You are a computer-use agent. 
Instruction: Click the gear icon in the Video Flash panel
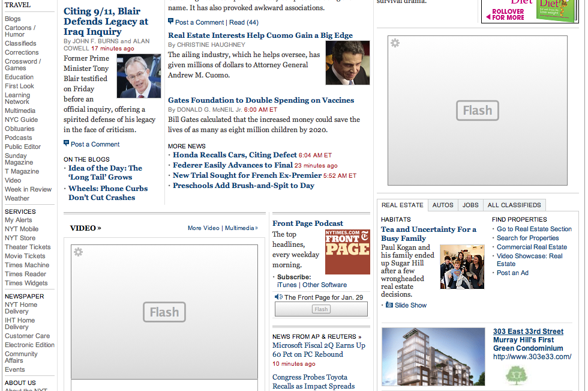[78, 252]
